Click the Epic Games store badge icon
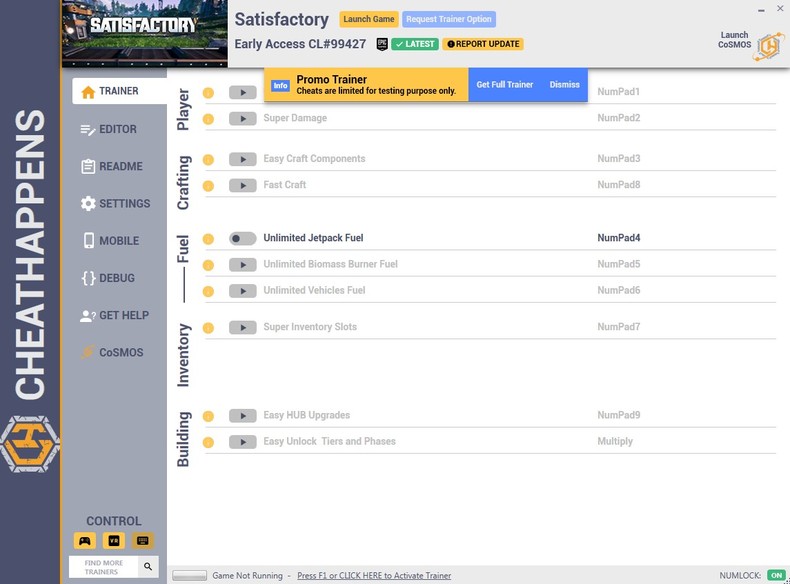This screenshot has width=790, height=584. coord(382,44)
